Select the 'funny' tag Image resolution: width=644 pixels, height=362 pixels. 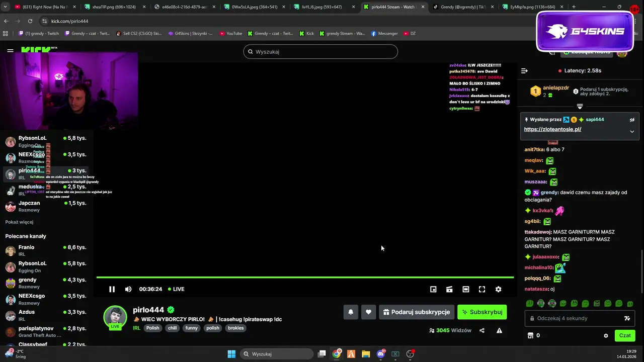coord(192,328)
